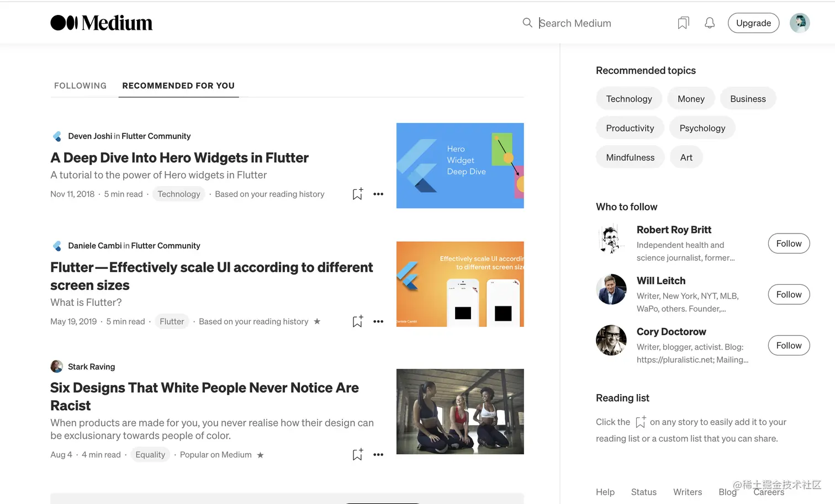Open Cory Doctorow profile name

point(672,332)
